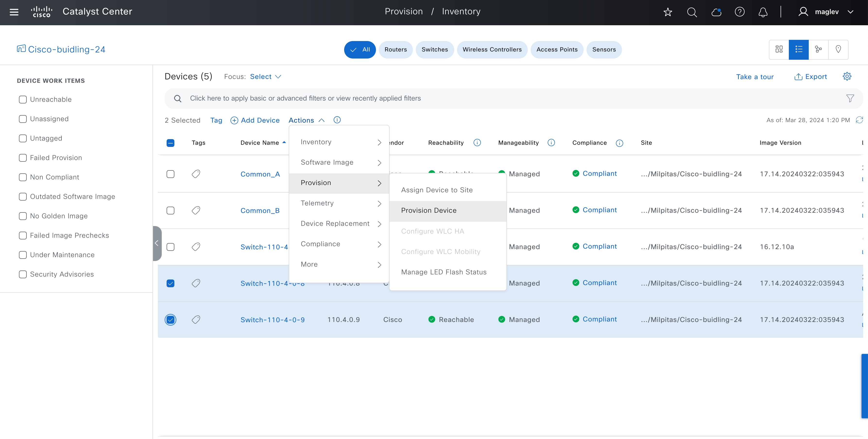Click refresh icon next to timestamp
Viewport: 868px width, 439px height.
click(859, 120)
